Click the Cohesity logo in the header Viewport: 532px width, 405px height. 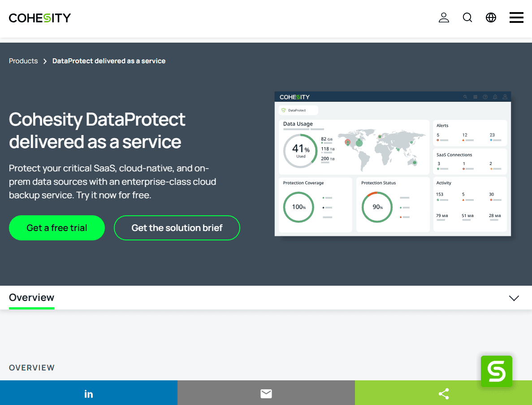[40, 17]
